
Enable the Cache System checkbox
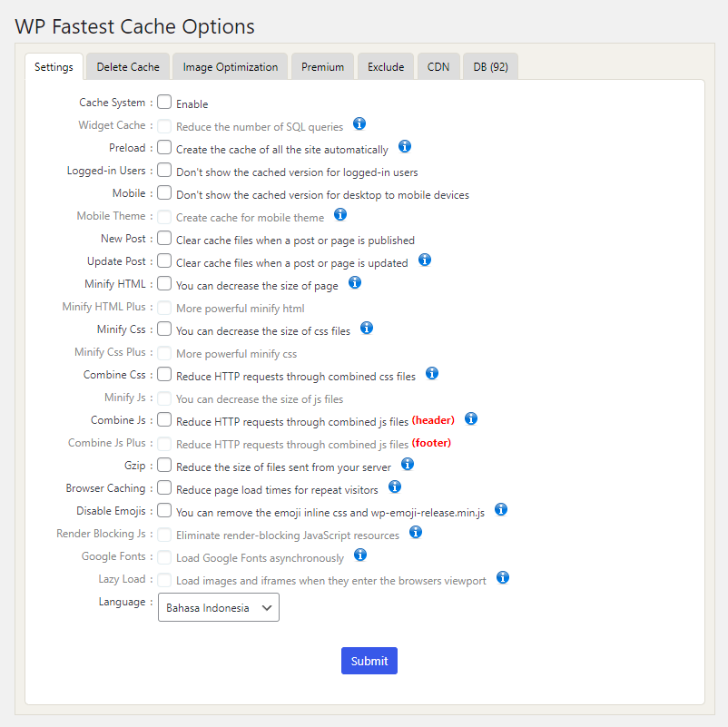click(164, 102)
